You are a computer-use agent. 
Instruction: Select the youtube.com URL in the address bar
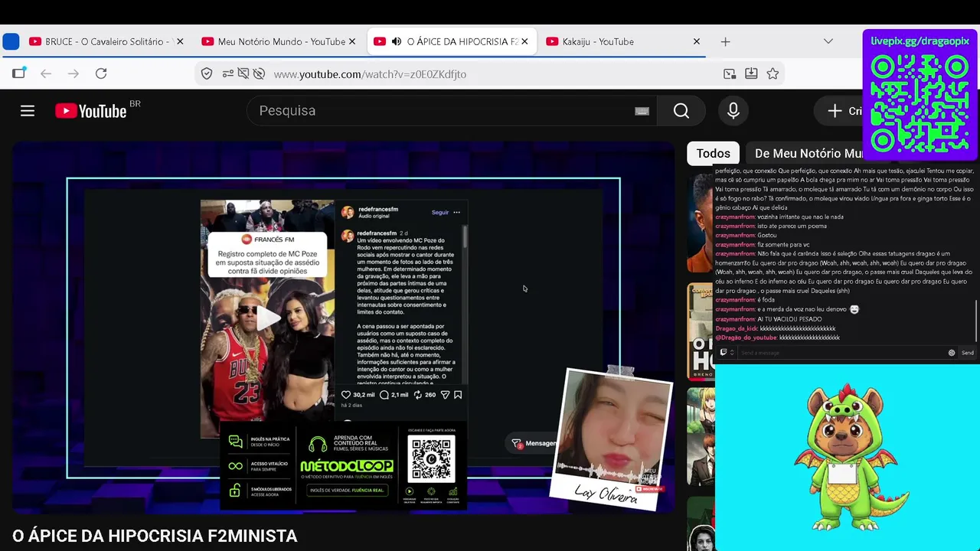coord(370,74)
